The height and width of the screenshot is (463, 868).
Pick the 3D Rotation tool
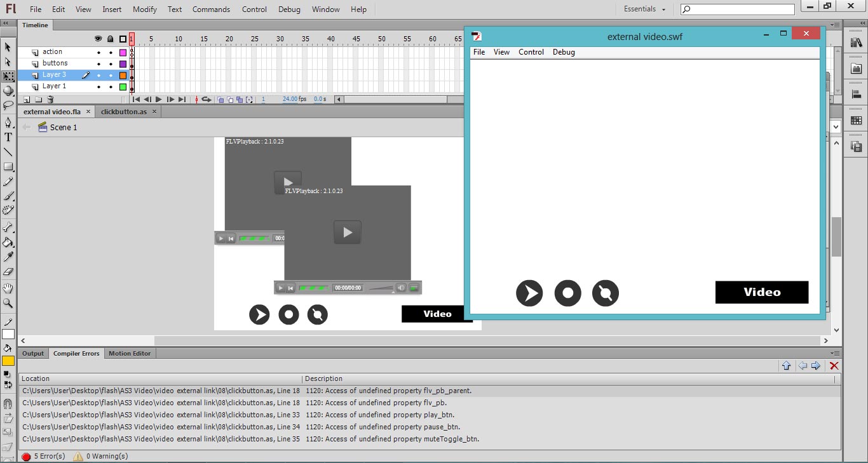pyautogui.click(x=8, y=91)
